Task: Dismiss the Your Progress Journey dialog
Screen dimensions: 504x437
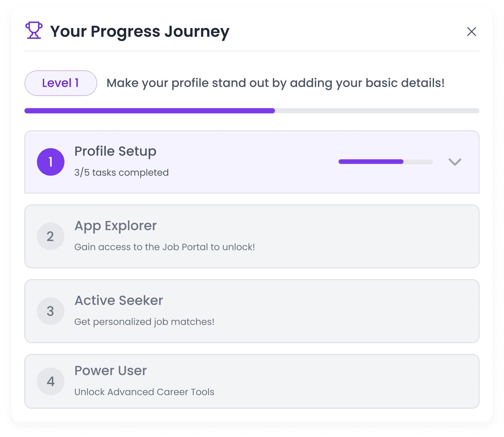Action: (471, 32)
